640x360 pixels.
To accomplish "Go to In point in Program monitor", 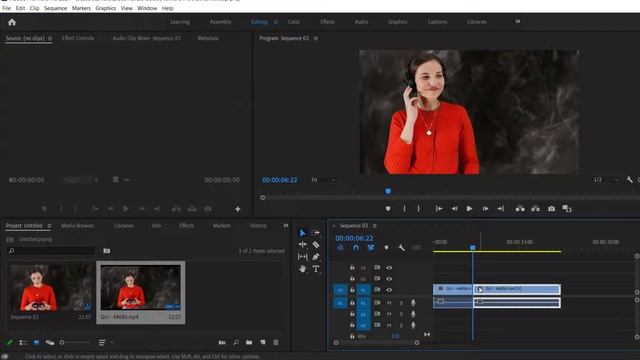I will pyautogui.click(x=439, y=209).
